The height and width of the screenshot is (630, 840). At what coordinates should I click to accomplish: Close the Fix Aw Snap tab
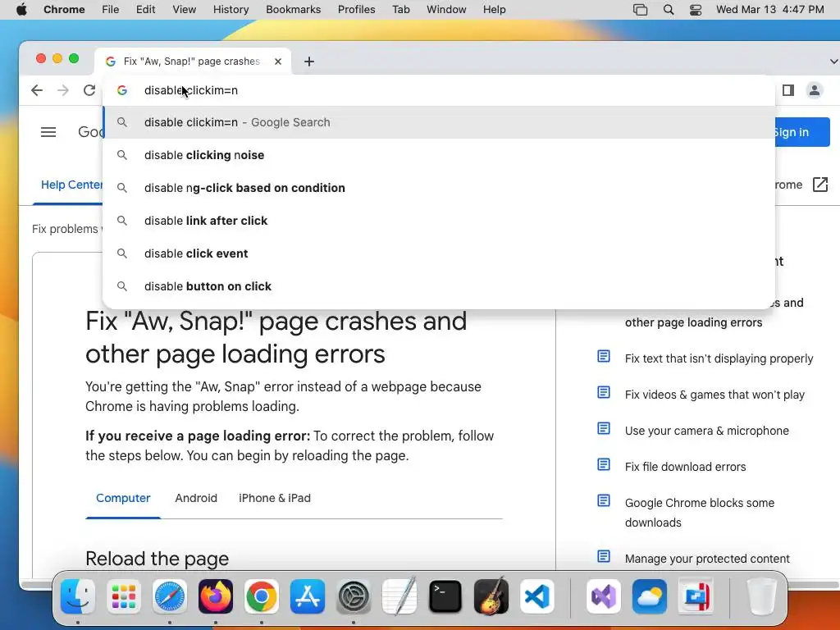(278, 62)
